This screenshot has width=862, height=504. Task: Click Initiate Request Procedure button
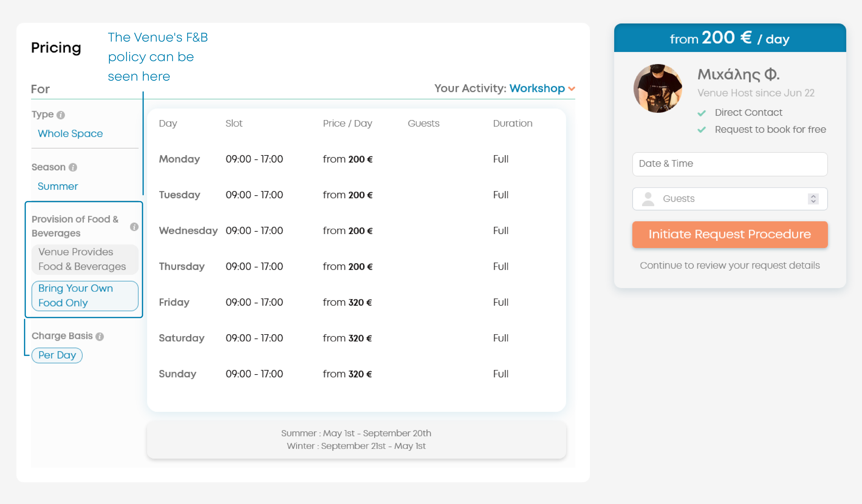click(730, 234)
